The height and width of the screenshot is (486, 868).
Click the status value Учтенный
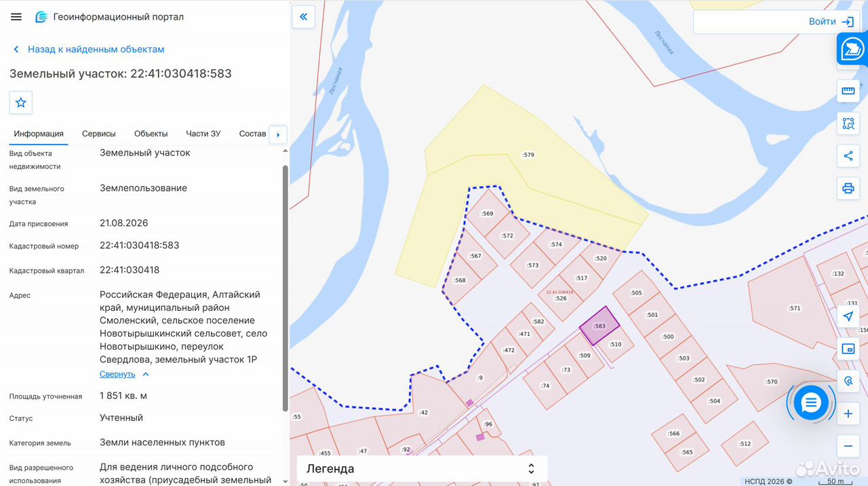(x=121, y=417)
